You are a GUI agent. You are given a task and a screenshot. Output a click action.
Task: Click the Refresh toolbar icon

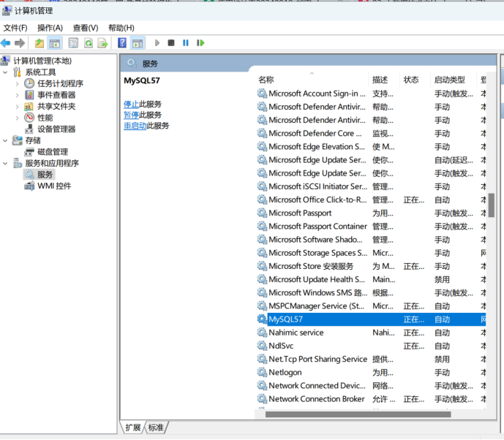(88, 43)
